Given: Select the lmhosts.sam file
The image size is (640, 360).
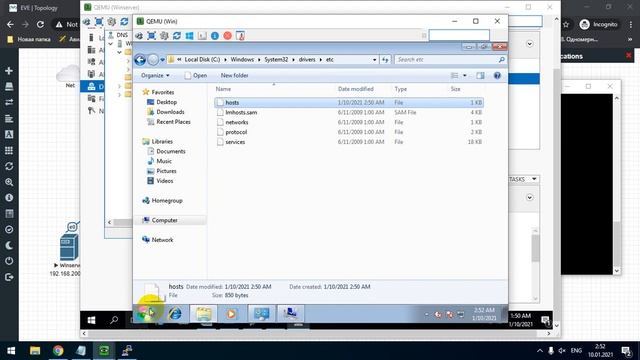Looking at the screenshot, I should [349, 112].
